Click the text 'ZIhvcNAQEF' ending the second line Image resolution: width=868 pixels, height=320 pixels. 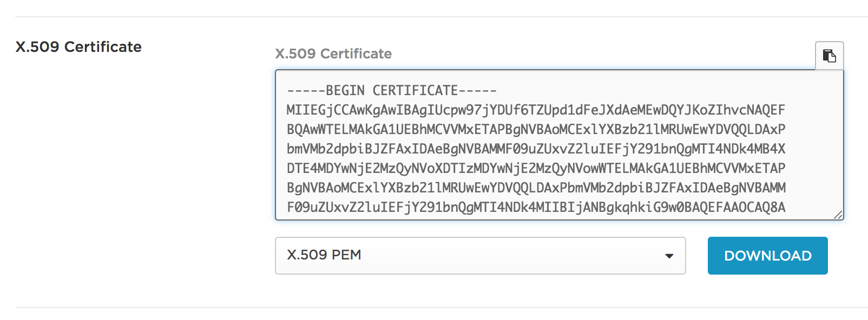[x=746, y=110]
